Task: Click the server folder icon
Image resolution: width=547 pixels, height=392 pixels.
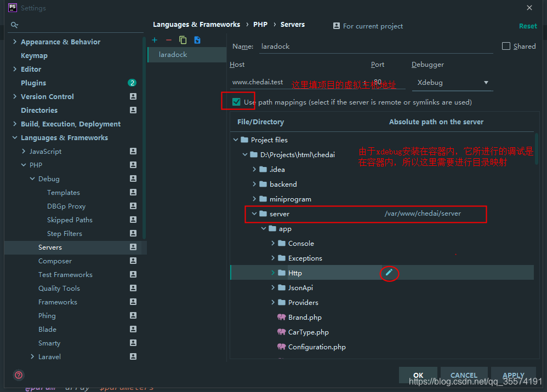Action: pos(263,214)
